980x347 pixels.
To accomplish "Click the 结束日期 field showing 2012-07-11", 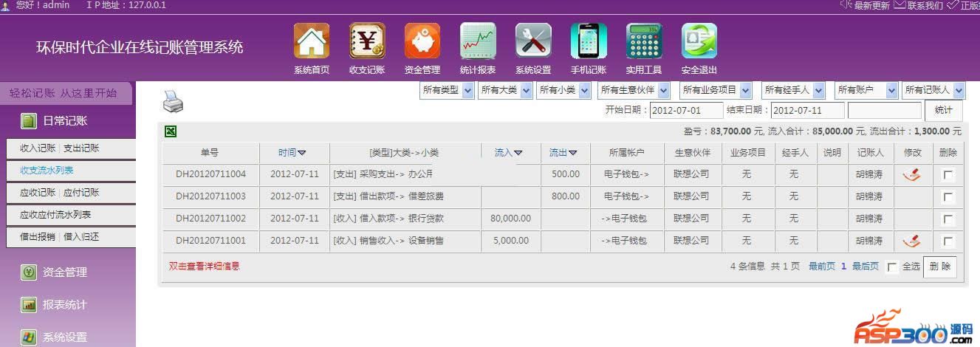I will coord(807,111).
